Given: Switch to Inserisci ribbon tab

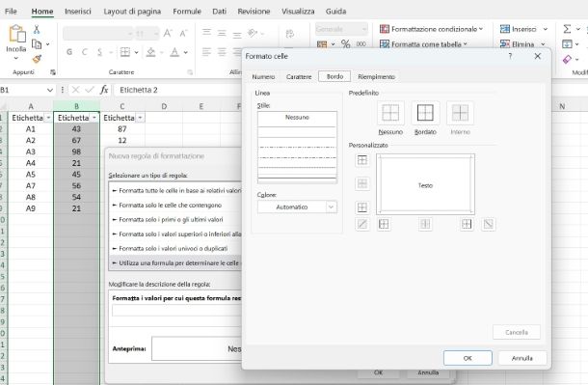Looking at the screenshot, I should point(78,12).
